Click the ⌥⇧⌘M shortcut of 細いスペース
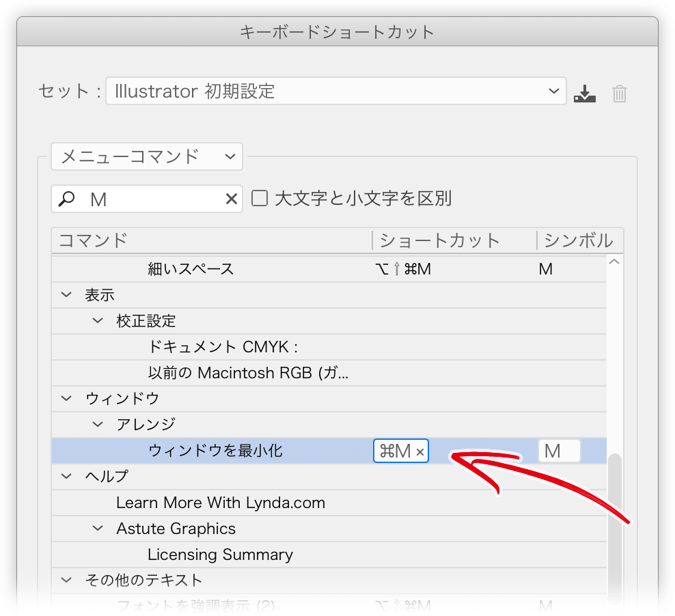Screen dimensions: 675x616 [x=403, y=269]
